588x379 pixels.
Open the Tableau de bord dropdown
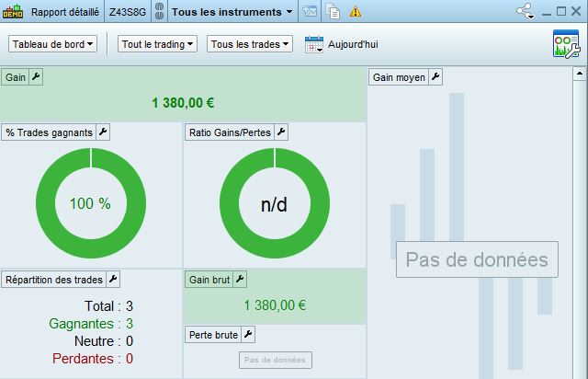(53, 44)
